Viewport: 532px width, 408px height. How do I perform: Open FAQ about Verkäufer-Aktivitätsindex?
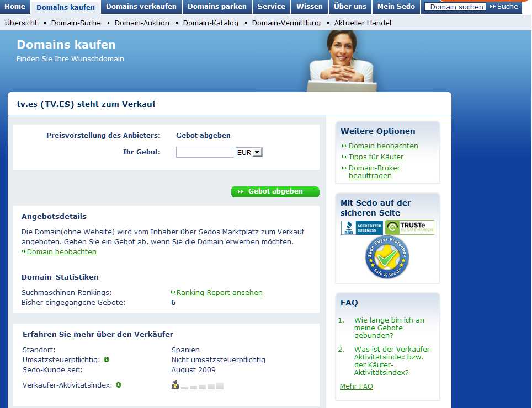393,361
